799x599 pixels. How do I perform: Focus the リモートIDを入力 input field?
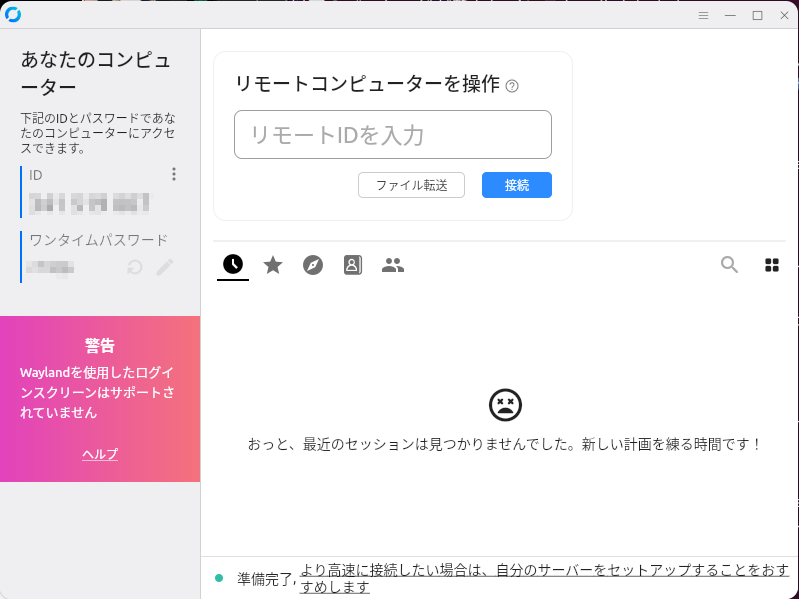393,134
